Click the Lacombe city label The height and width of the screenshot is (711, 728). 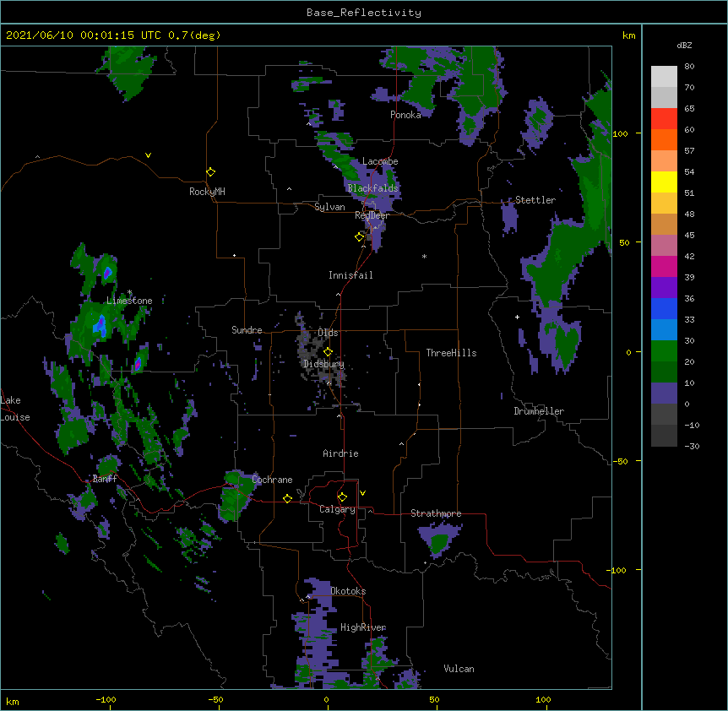[x=380, y=161]
